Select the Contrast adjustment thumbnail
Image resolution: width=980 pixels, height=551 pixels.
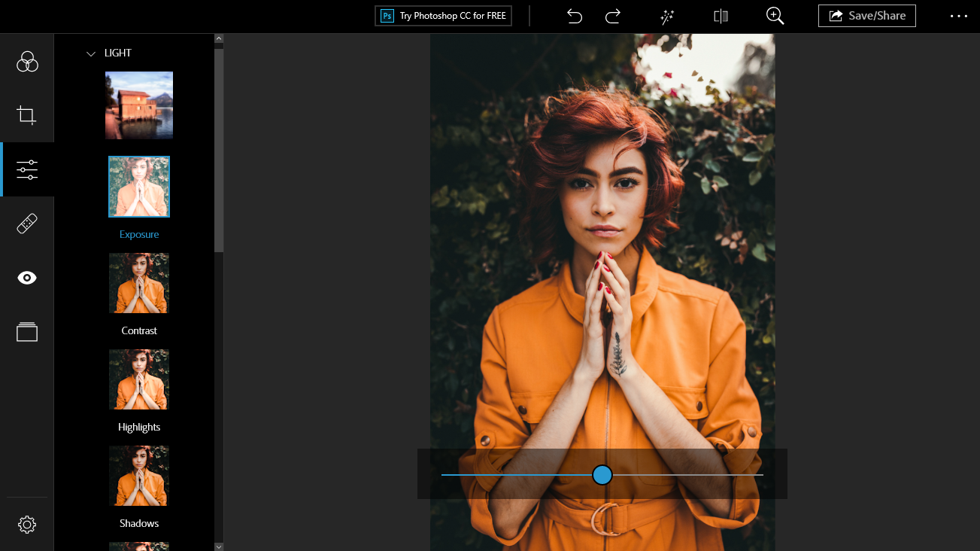click(138, 283)
